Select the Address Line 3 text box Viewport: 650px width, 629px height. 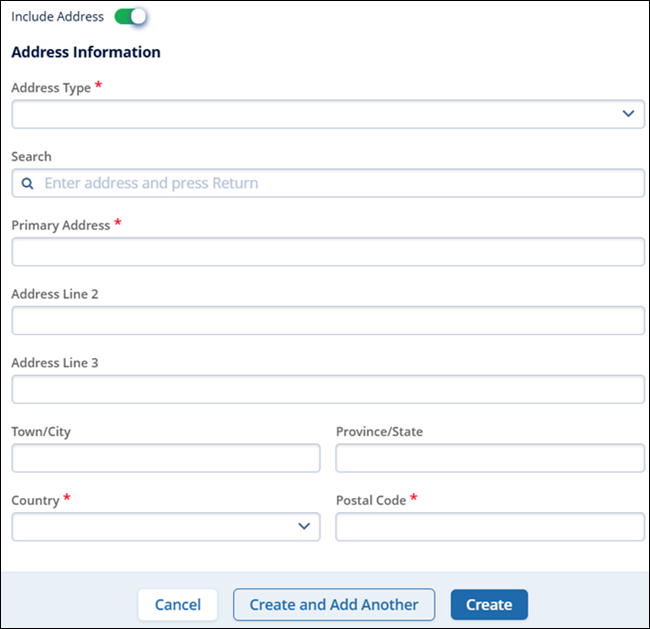point(328,390)
